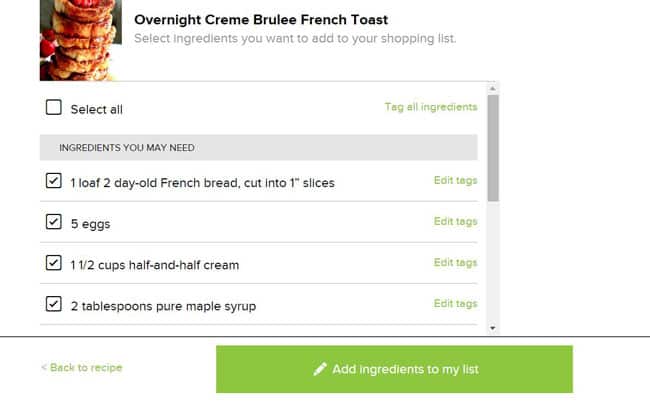Click Tag all ingredients link
The image size is (650, 401).
pyautogui.click(x=431, y=107)
